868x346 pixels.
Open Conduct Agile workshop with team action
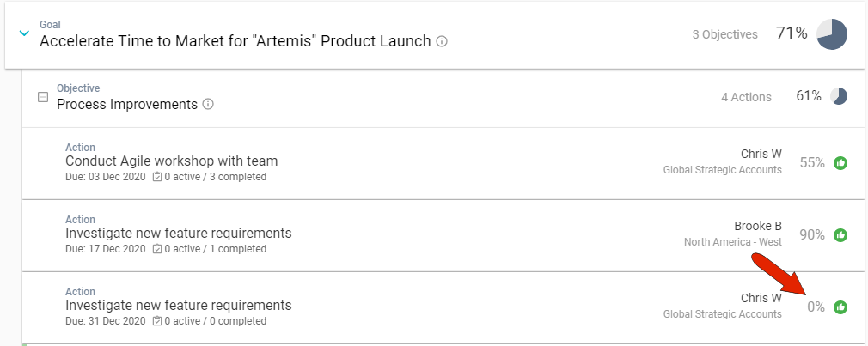tap(171, 161)
